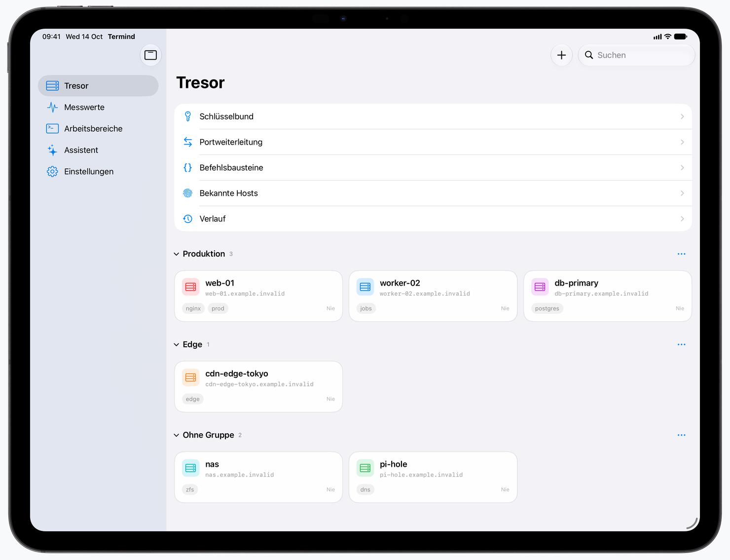This screenshot has height=560, width=730.
Task: Click the nginx tag on web-01
Action: click(x=193, y=308)
